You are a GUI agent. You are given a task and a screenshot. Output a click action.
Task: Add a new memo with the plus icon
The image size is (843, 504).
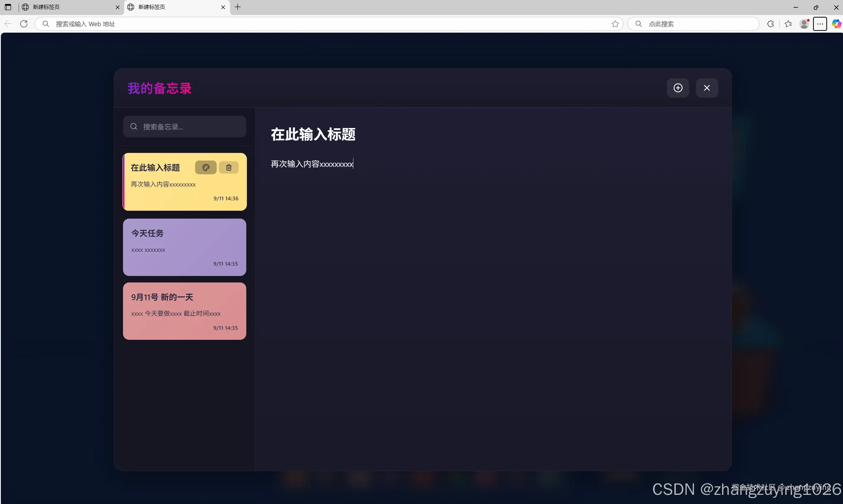(678, 88)
